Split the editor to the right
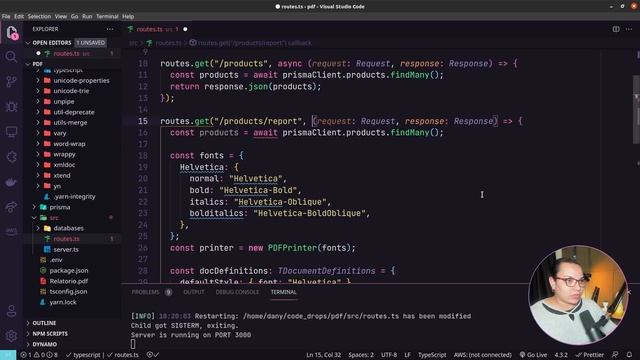 [x=616, y=29]
